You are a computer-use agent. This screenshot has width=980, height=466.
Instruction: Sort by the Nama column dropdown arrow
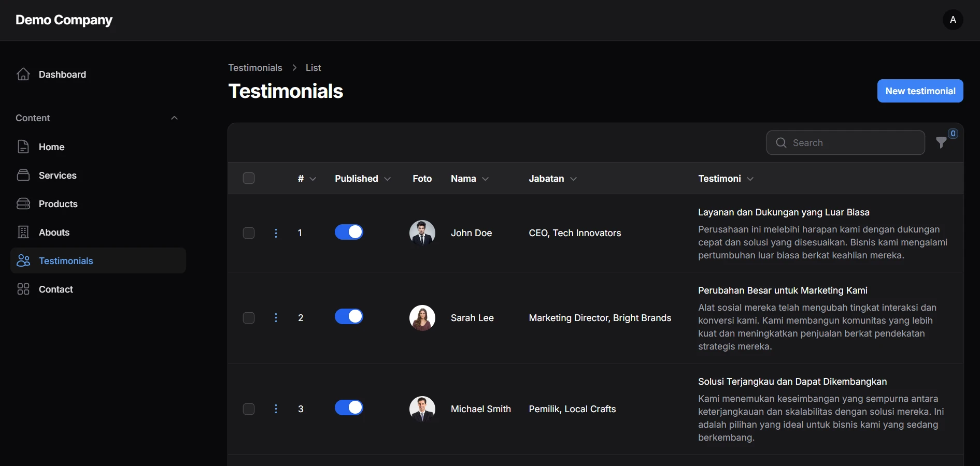pos(486,179)
